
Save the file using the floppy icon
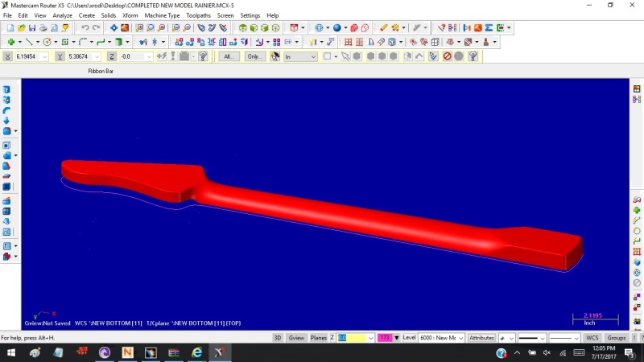click(x=32, y=28)
